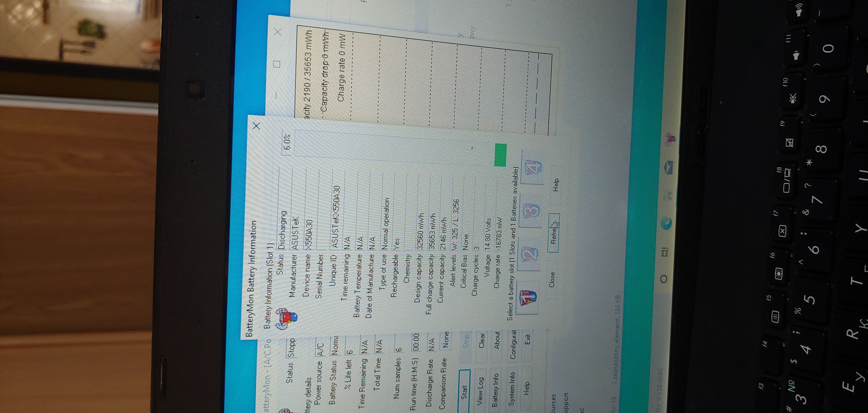Viewport: 868px width, 413px height.
Task: Click the Battery Info button
Action: click(x=495, y=390)
